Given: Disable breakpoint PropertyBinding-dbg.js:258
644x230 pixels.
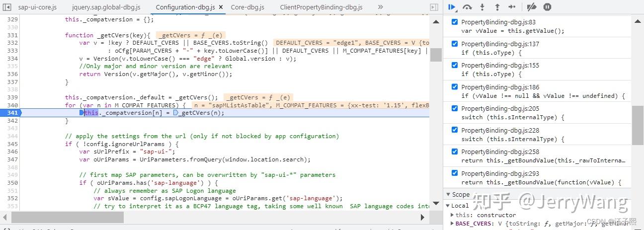Looking at the screenshot, I should pos(454,152).
